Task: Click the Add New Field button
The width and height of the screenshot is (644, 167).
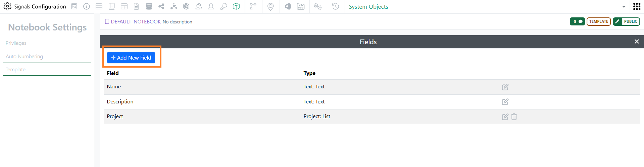Action: [x=131, y=58]
